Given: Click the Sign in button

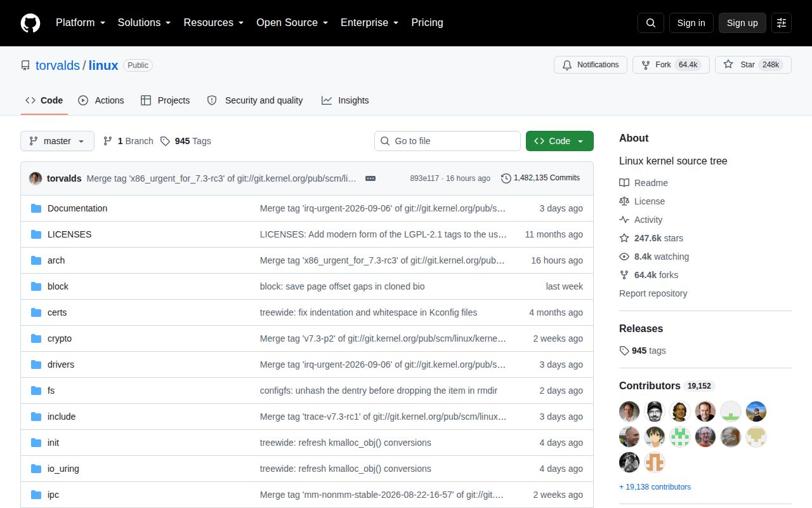Looking at the screenshot, I should [x=691, y=23].
